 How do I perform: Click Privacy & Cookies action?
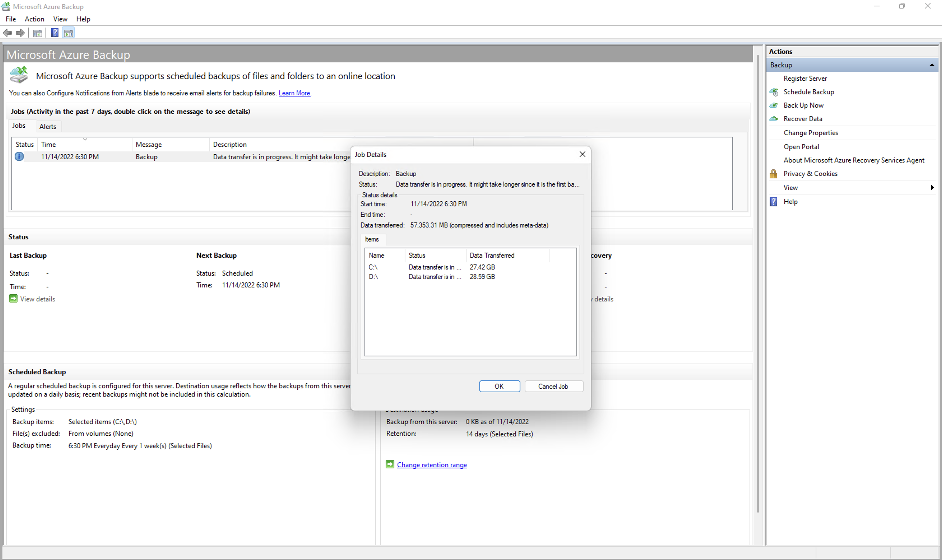coord(810,174)
